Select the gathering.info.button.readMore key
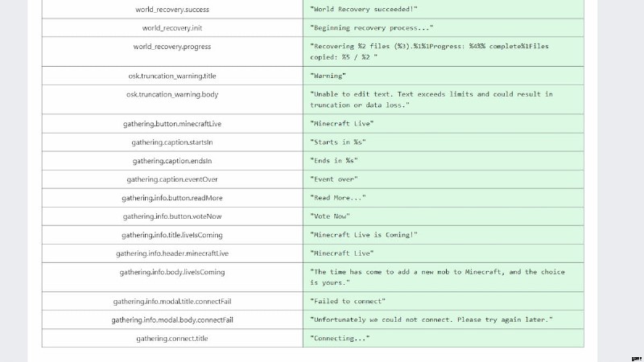644x362 pixels. coord(172,198)
